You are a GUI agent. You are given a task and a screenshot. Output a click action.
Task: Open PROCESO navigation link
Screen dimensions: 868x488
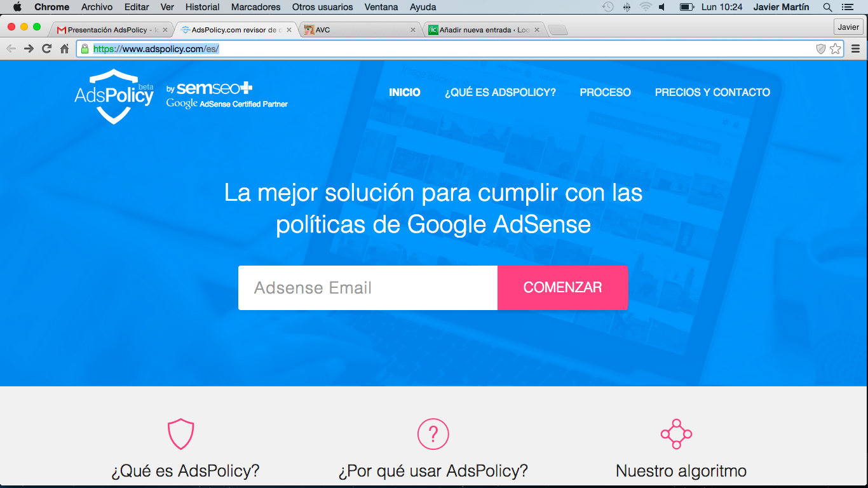pos(606,92)
